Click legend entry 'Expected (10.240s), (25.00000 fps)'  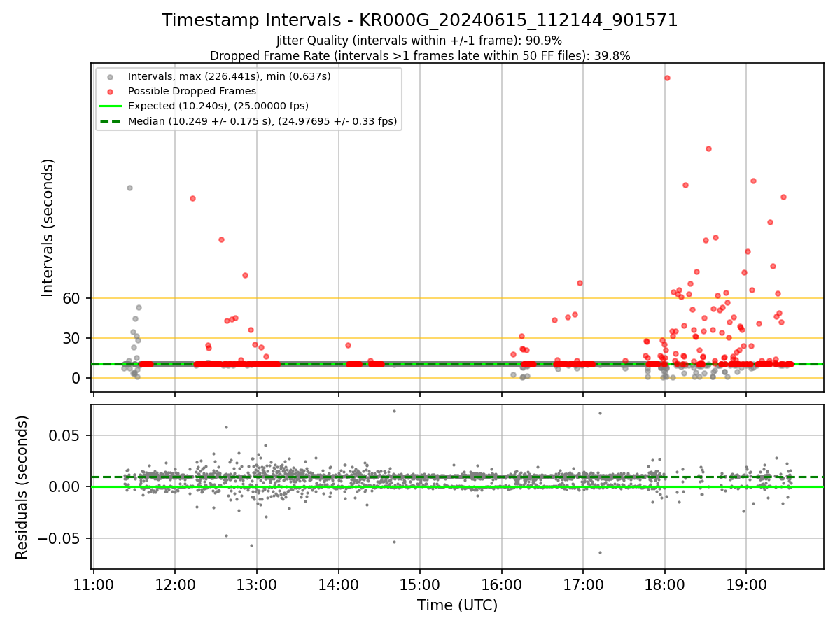coord(218,106)
